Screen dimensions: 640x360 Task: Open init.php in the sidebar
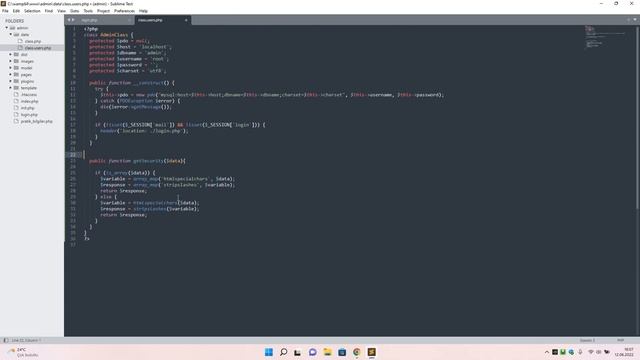click(27, 108)
